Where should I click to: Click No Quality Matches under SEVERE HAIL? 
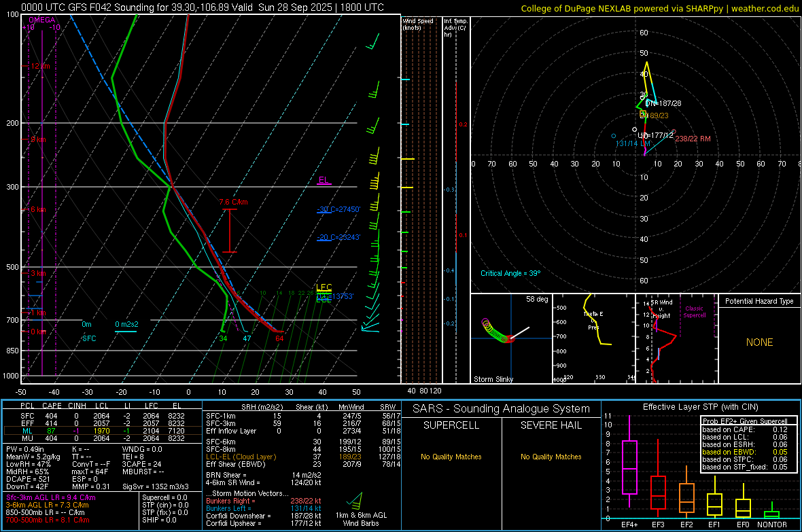pos(551,457)
